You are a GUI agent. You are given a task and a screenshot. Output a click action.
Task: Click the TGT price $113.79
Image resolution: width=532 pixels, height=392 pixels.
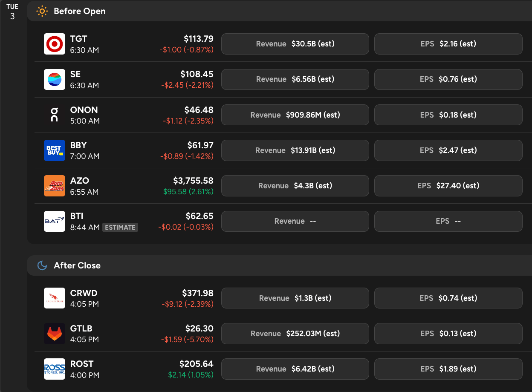coord(199,39)
